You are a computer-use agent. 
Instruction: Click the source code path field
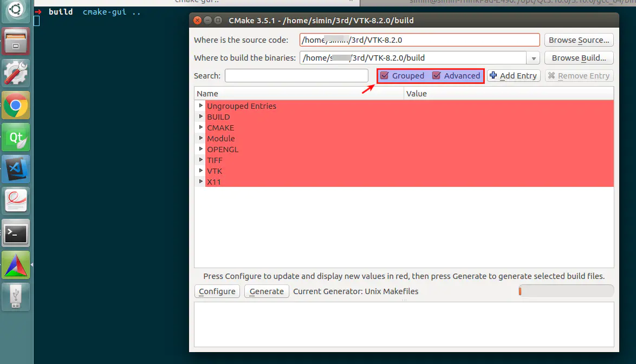[419, 40]
